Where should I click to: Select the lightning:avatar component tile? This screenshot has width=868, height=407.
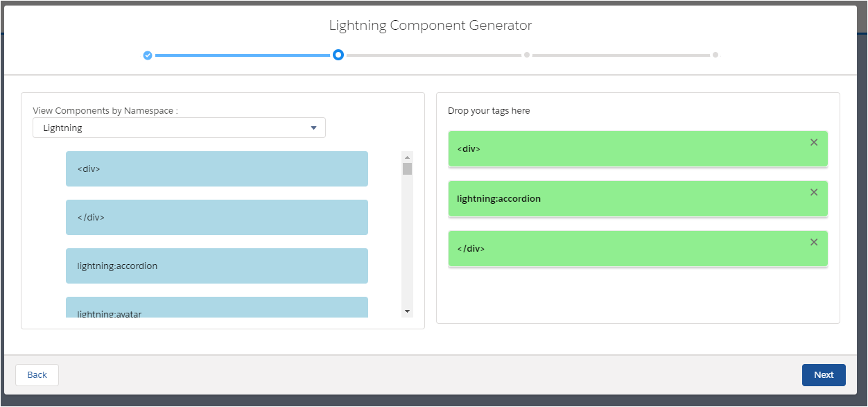[216, 309]
